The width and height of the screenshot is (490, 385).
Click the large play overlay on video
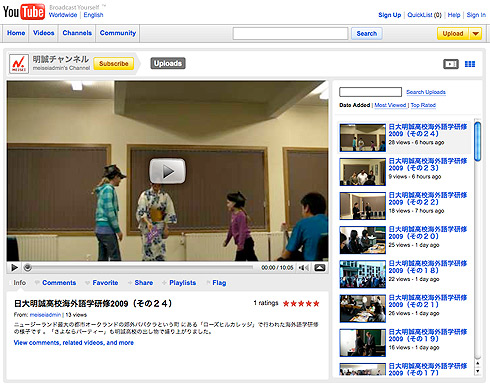167,171
